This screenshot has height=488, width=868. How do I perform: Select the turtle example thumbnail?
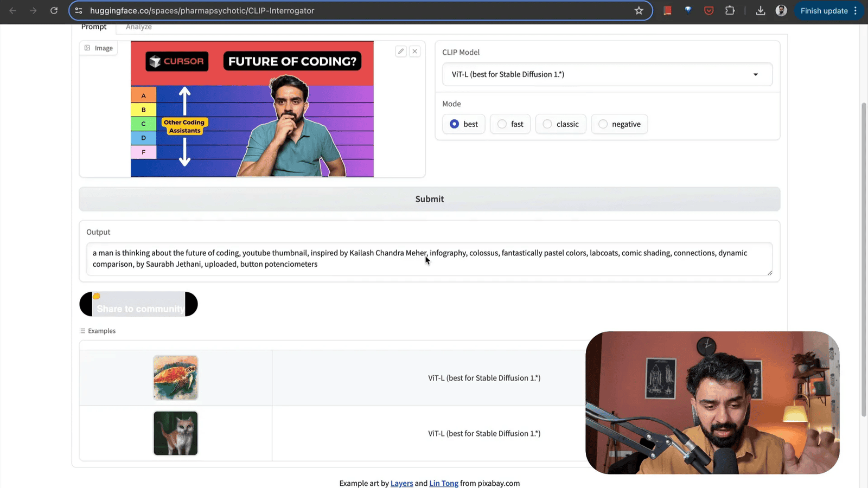(x=175, y=377)
